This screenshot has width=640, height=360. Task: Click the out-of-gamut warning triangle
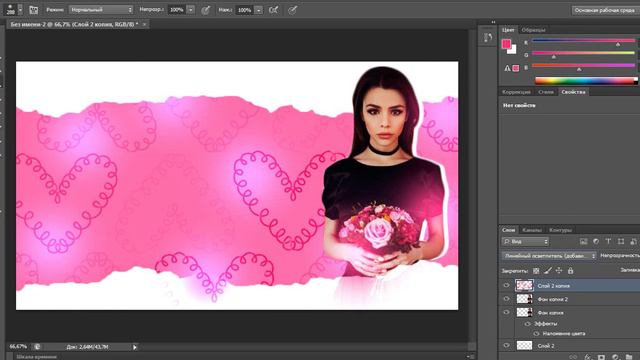pos(507,68)
